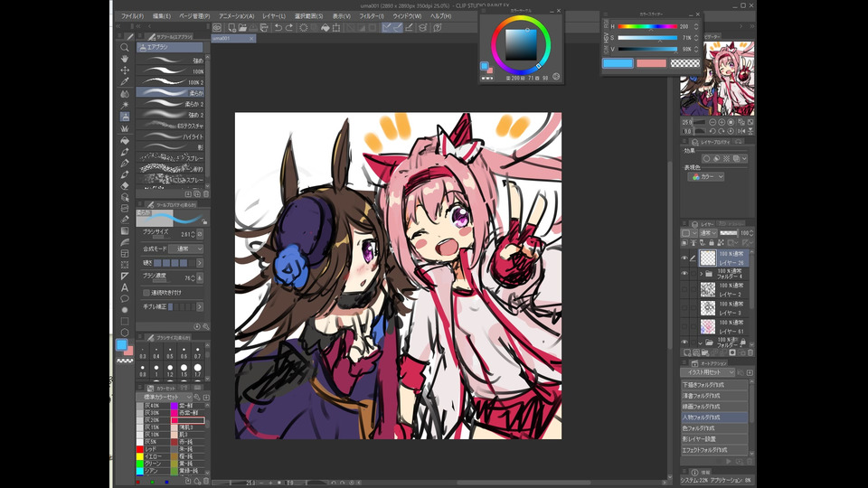
Task: Click the delete color trash icon in color set
Action: coord(205,481)
